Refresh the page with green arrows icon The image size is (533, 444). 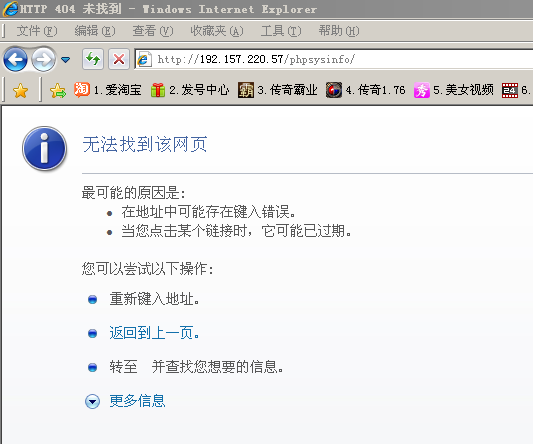(93, 59)
